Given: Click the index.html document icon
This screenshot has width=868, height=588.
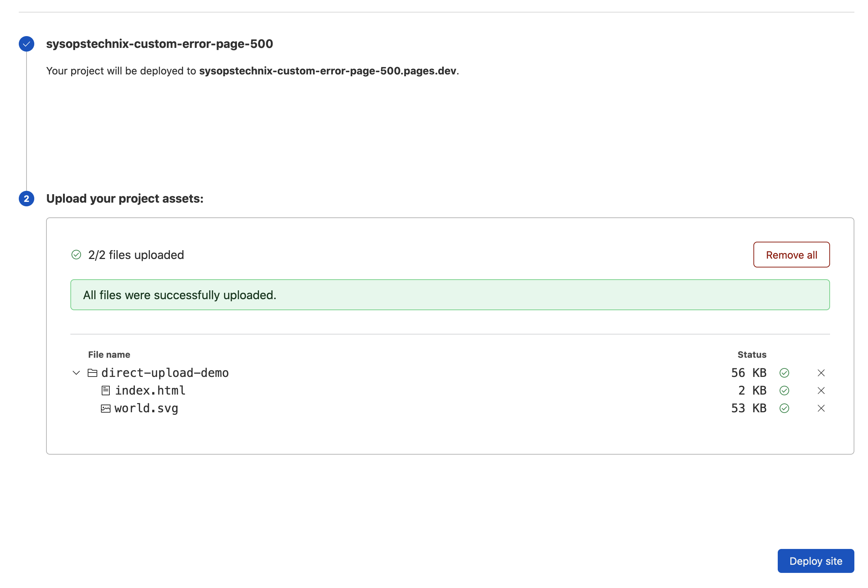Looking at the screenshot, I should 106,391.
